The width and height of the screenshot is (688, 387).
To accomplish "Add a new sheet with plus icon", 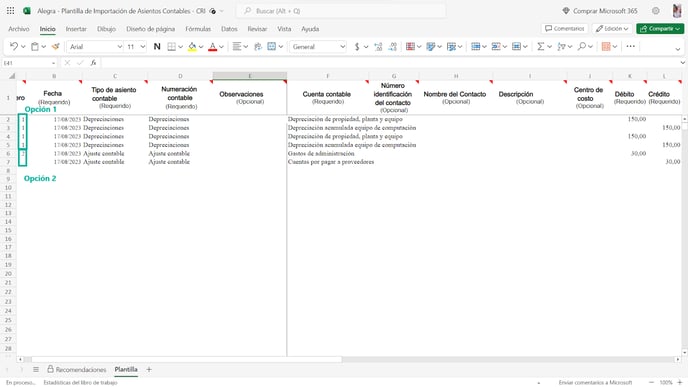I will pos(149,369).
